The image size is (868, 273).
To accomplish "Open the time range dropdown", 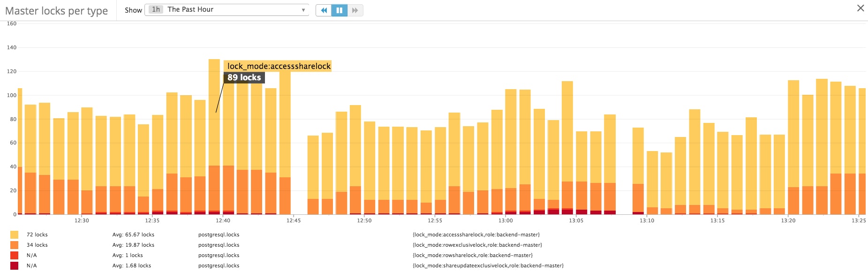I will click(x=227, y=10).
